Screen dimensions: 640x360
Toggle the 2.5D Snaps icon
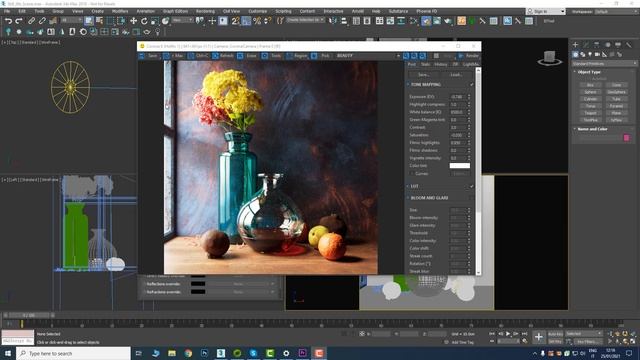pos(236,21)
